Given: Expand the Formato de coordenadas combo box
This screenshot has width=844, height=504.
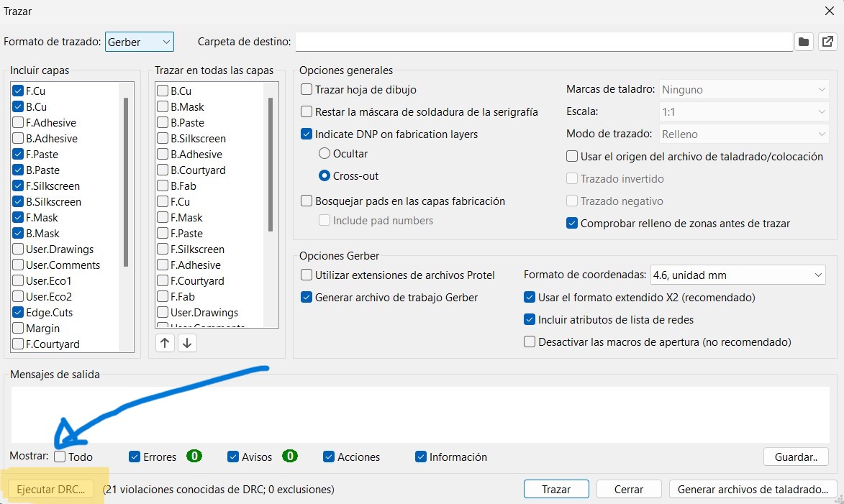Looking at the screenshot, I should (x=738, y=275).
